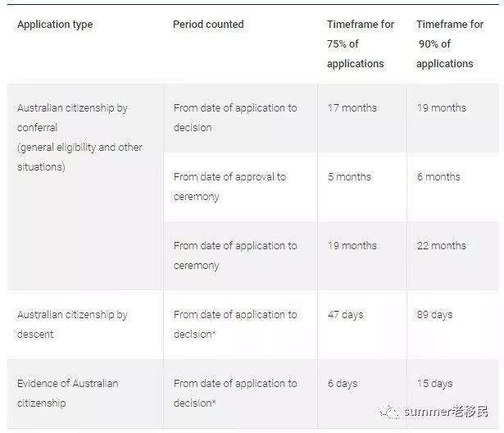504x433 pixels.
Task: Click 'Timeframe for 75% of applications' header
Action: pos(361,43)
